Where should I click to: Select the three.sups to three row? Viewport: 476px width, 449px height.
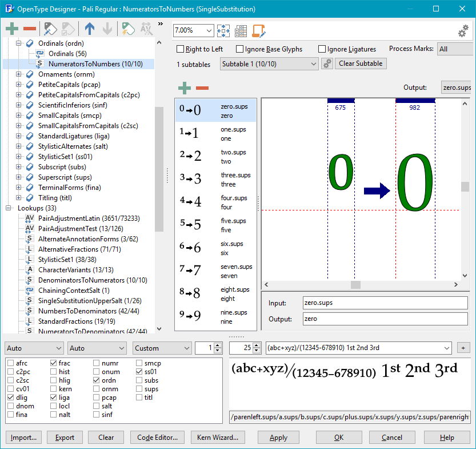[x=215, y=179]
